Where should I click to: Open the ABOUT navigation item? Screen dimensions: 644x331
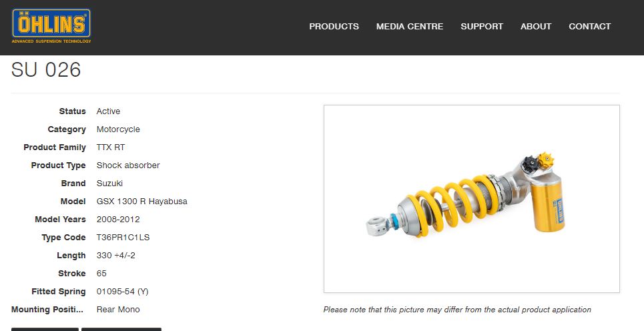[x=536, y=26]
